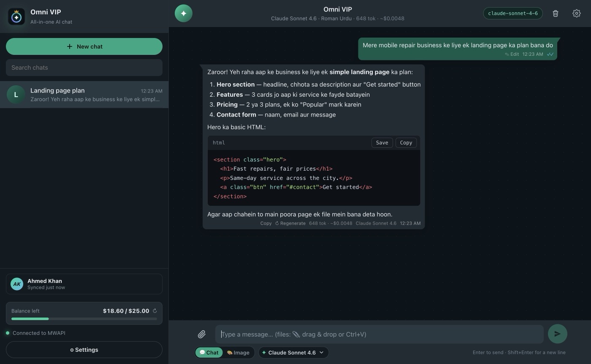Refresh balance with the reload icon
This screenshot has width=591, height=364.
155,311
